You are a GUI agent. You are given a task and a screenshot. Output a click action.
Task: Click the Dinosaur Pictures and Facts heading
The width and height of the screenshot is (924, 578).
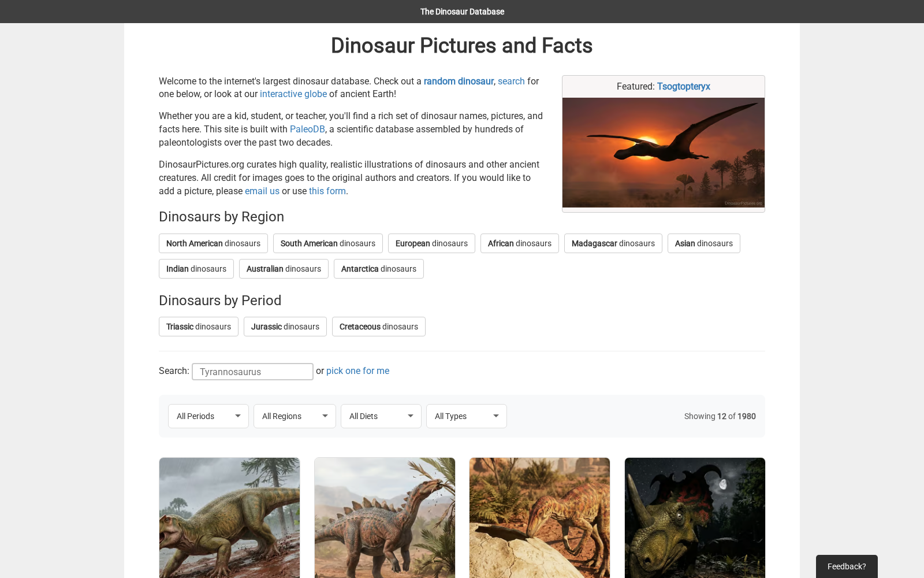coord(462,46)
